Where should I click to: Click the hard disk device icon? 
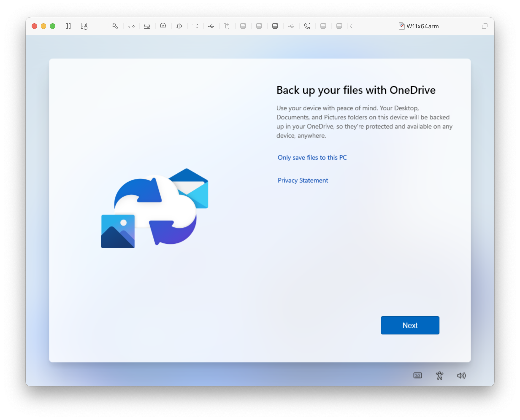(147, 26)
